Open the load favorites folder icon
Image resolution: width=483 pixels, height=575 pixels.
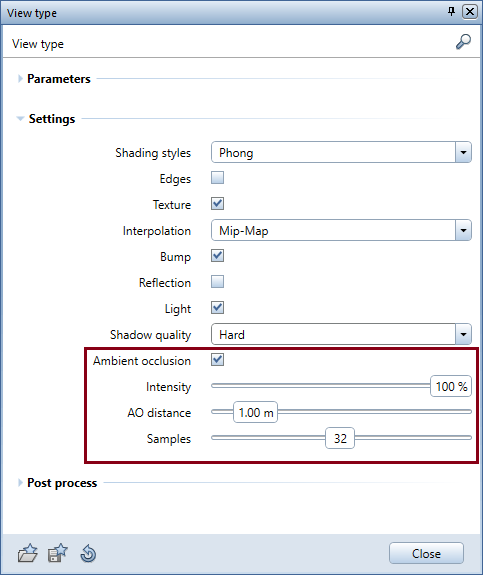(x=28, y=553)
